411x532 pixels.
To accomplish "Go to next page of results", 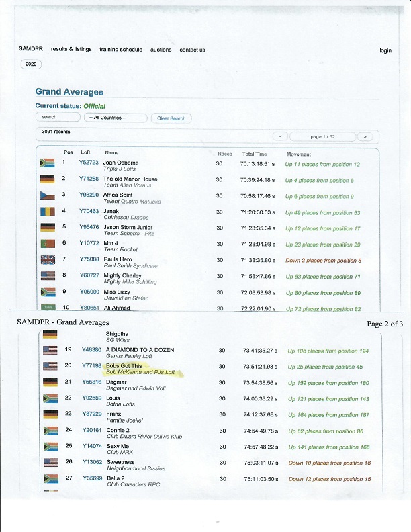I will click(x=364, y=136).
